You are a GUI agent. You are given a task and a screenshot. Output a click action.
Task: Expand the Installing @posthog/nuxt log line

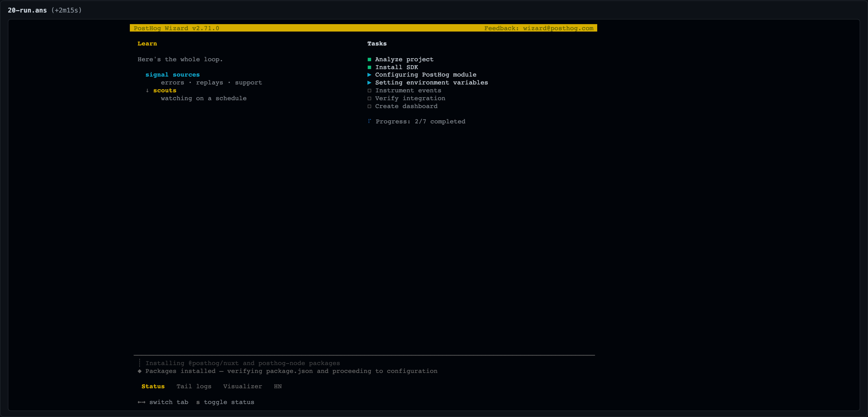point(243,363)
